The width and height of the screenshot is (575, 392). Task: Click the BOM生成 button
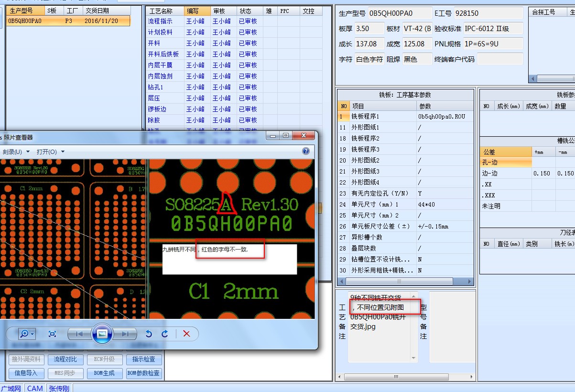105,373
